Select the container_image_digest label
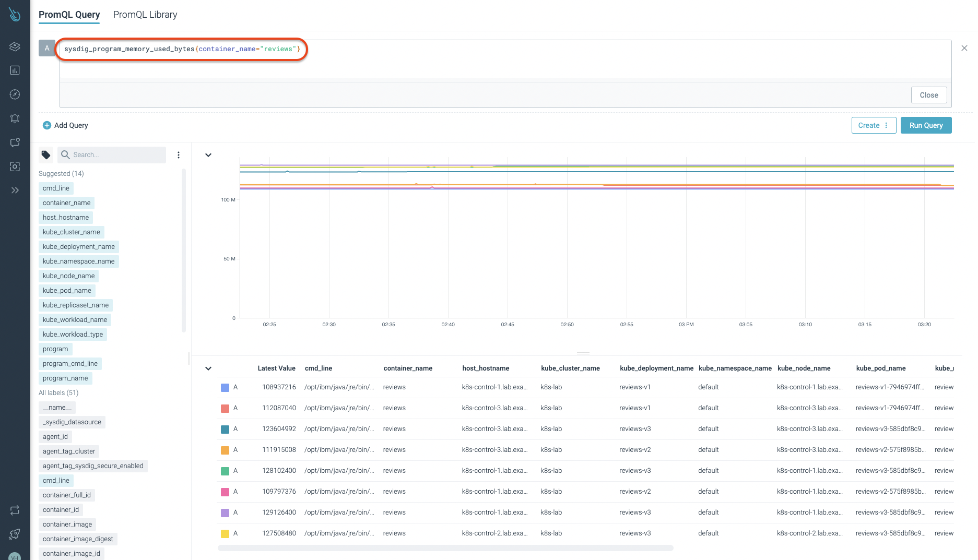978x560 pixels. point(78,539)
